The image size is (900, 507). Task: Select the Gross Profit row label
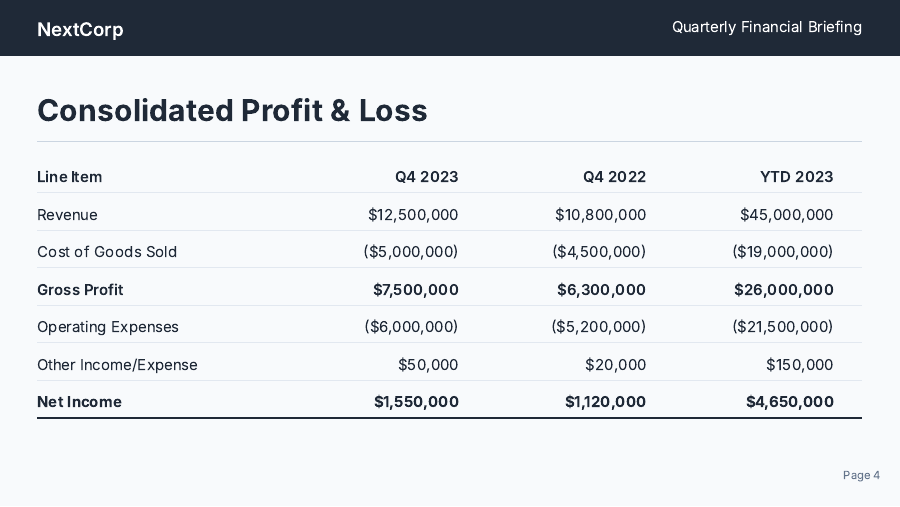(80, 290)
